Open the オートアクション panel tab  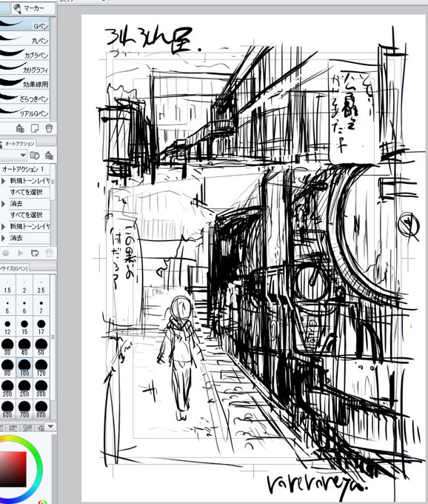19,144
